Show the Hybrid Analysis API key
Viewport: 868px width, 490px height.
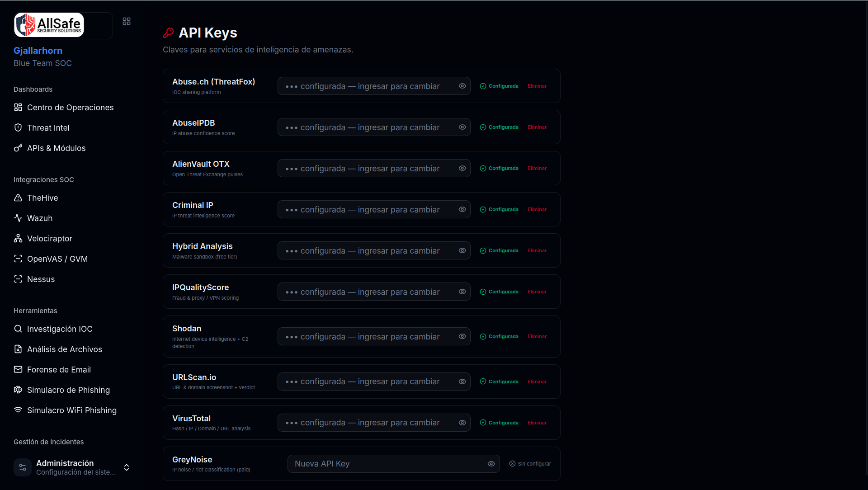coord(462,250)
